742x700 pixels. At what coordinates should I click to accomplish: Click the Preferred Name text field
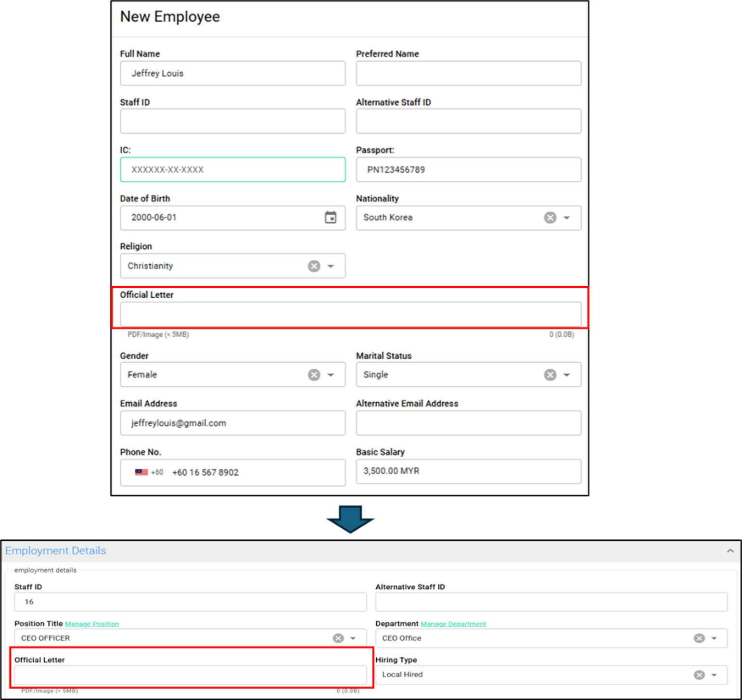468,73
